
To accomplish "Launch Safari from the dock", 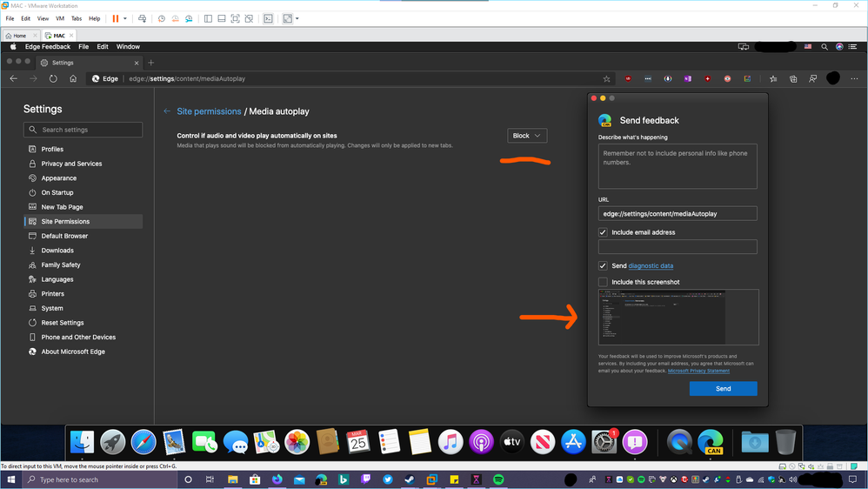I will 144,442.
